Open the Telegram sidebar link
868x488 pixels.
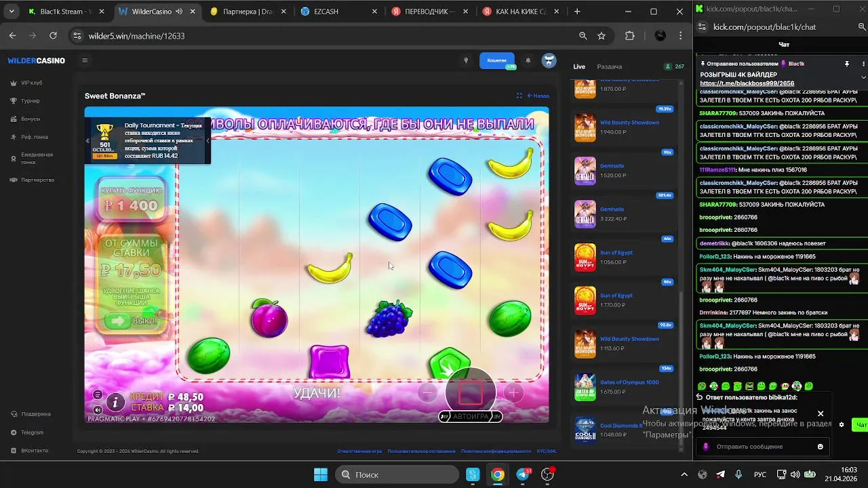[x=27, y=432]
